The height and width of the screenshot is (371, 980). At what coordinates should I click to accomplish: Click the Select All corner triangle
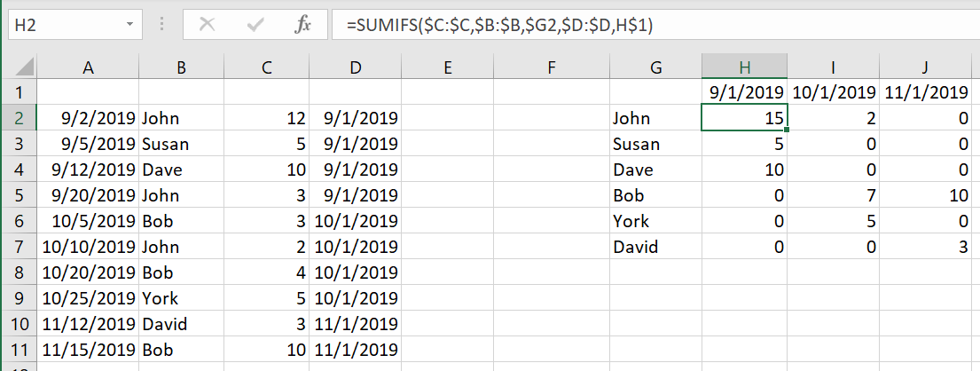pyautogui.click(x=24, y=67)
